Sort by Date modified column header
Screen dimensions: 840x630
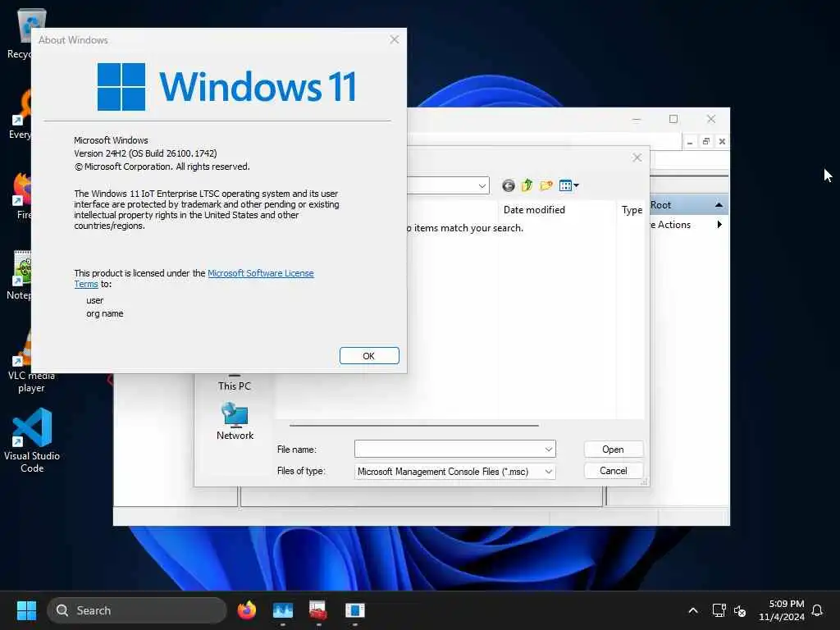[x=534, y=210]
